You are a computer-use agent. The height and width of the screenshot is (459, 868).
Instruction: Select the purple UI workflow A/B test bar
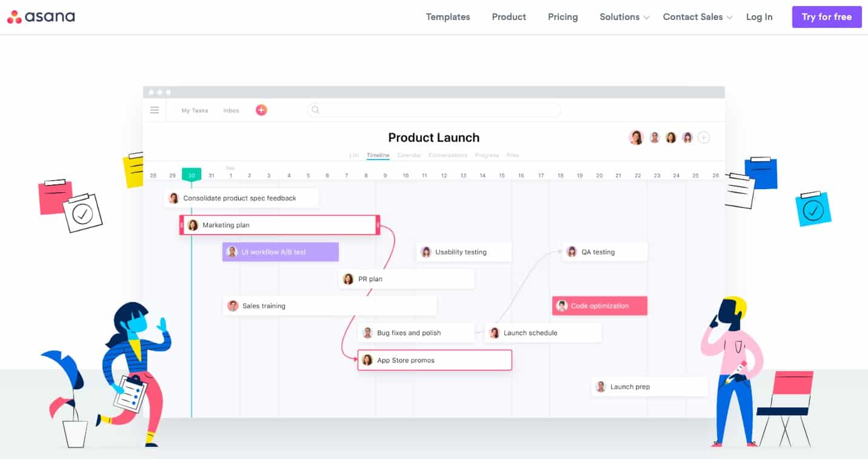pos(281,252)
